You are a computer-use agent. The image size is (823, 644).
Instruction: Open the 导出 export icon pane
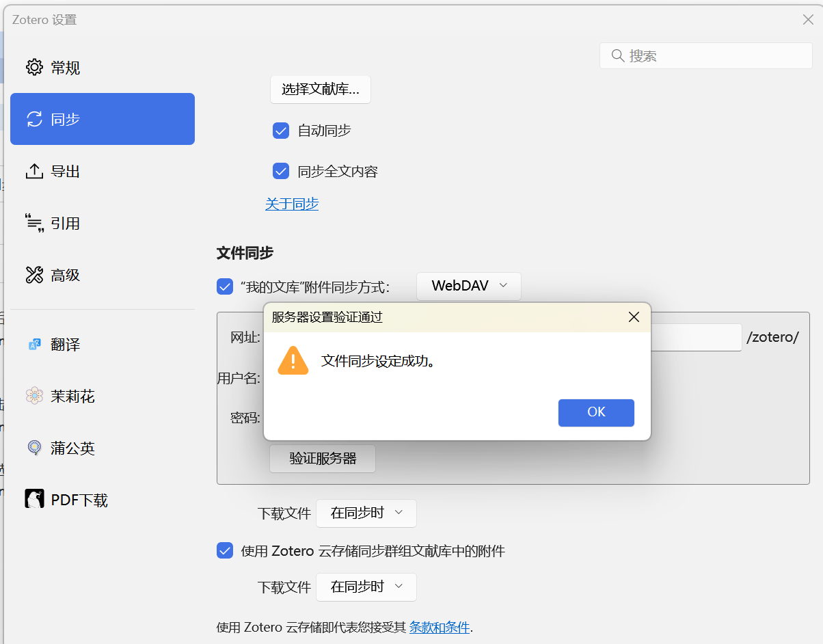point(34,171)
